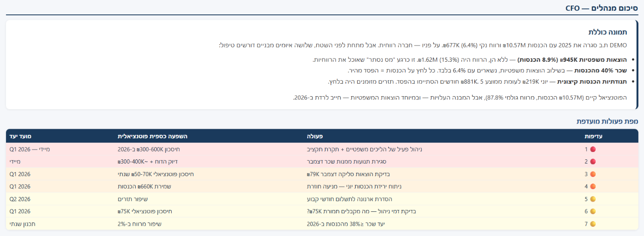Click the impact cell with '300-600K'
The width and height of the screenshot is (644, 236).
pyautogui.click(x=149, y=150)
